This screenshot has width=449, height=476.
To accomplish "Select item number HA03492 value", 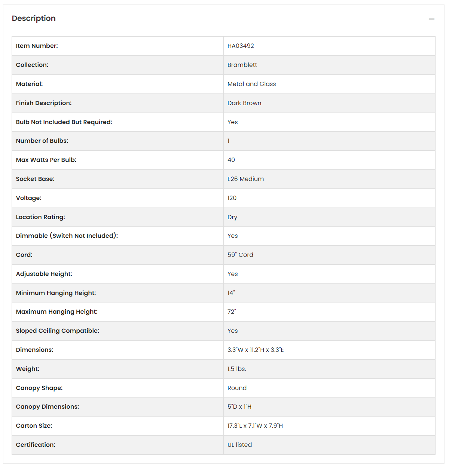I will [241, 46].
